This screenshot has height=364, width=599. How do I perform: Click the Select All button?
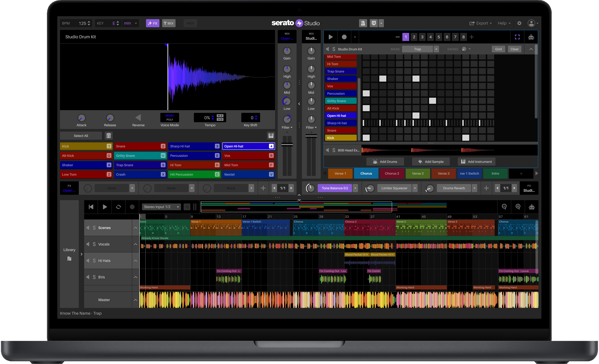81,136
